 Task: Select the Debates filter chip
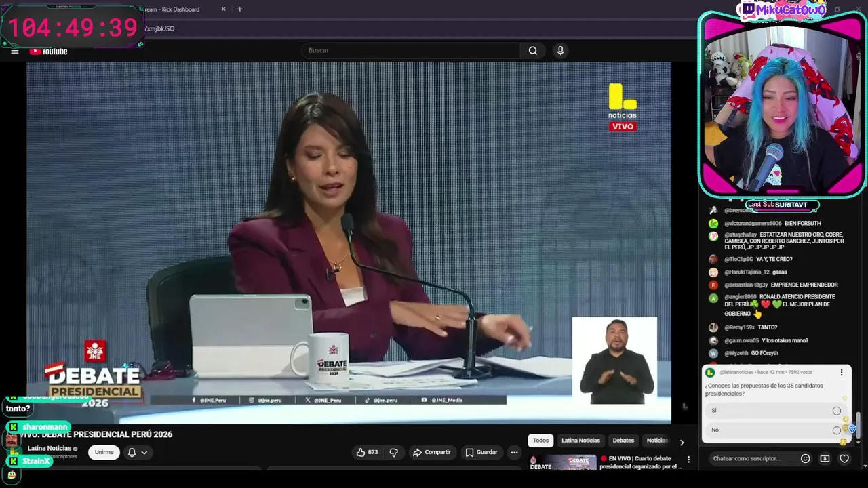pos(623,441)
